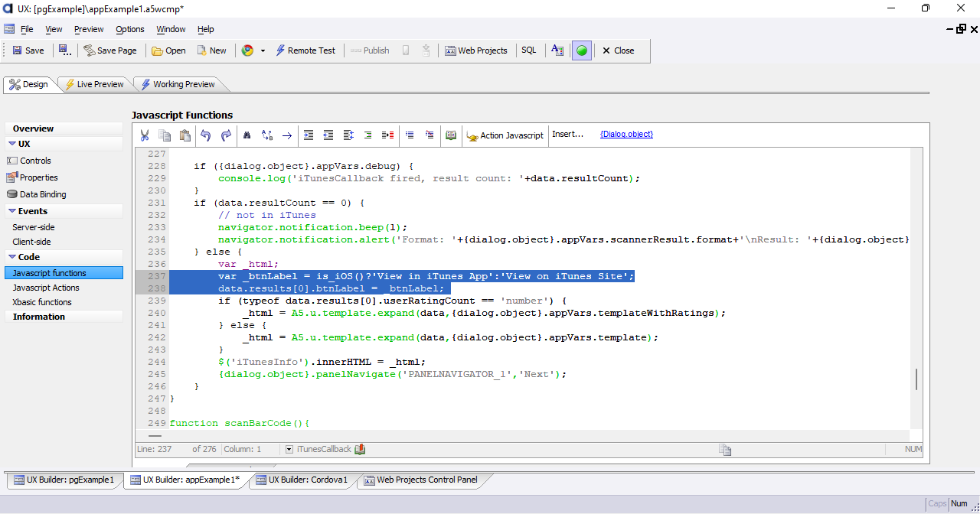Collapse the UX section in the sidebar

click(x=12, y=144)
